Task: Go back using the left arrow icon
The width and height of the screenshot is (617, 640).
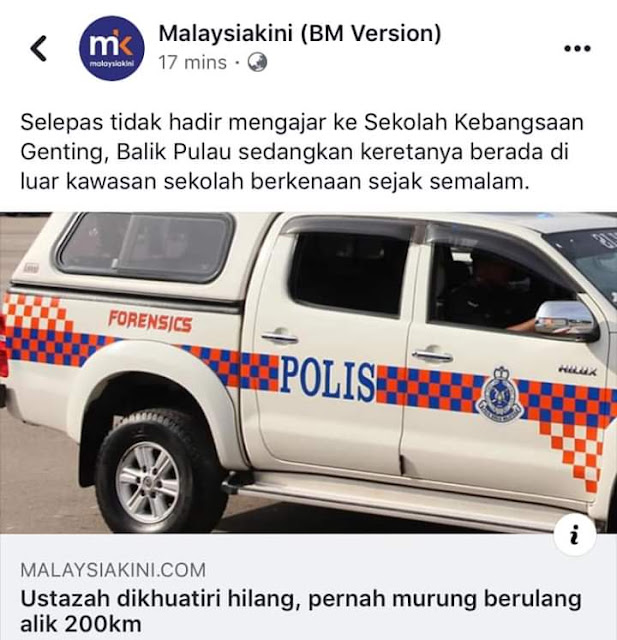Action: tap(38, 49)
